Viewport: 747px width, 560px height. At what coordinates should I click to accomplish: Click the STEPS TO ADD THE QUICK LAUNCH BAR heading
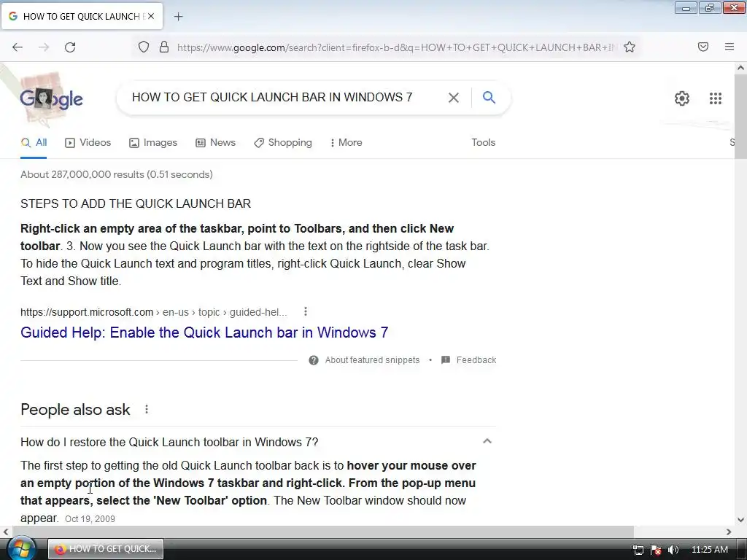click(x=135, y=204)
